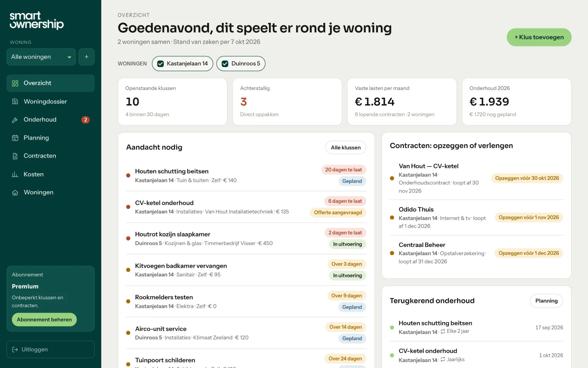
Task: Open the Onderhoud 2026 card
Action: click(x=516, y=101)
